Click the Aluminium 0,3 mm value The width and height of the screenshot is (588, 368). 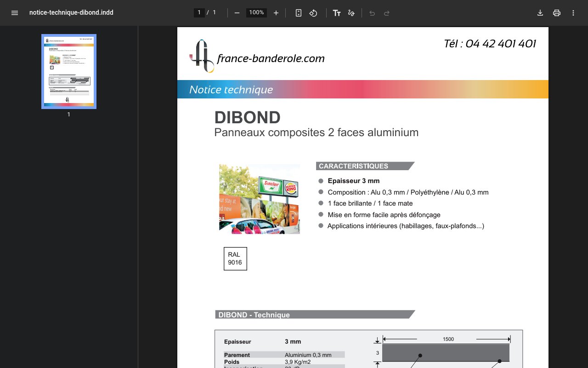[308, 355]
